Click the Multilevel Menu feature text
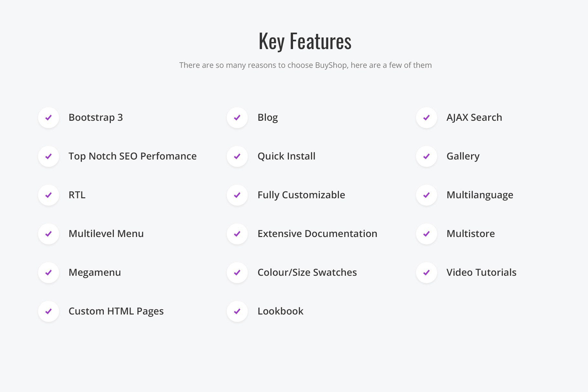 point(106,233)
